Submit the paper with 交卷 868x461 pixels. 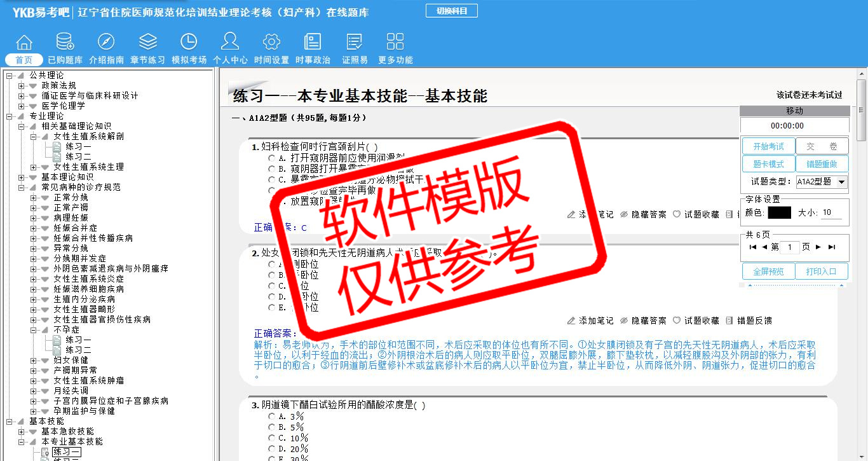822,146
